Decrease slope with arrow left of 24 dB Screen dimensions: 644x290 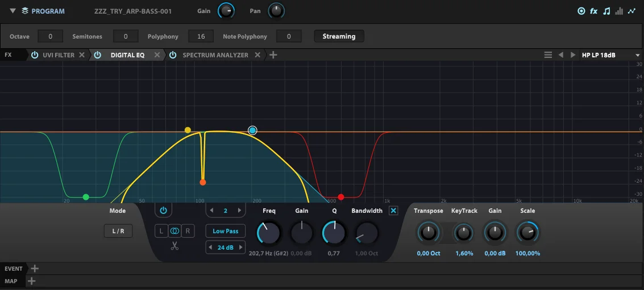211,247
